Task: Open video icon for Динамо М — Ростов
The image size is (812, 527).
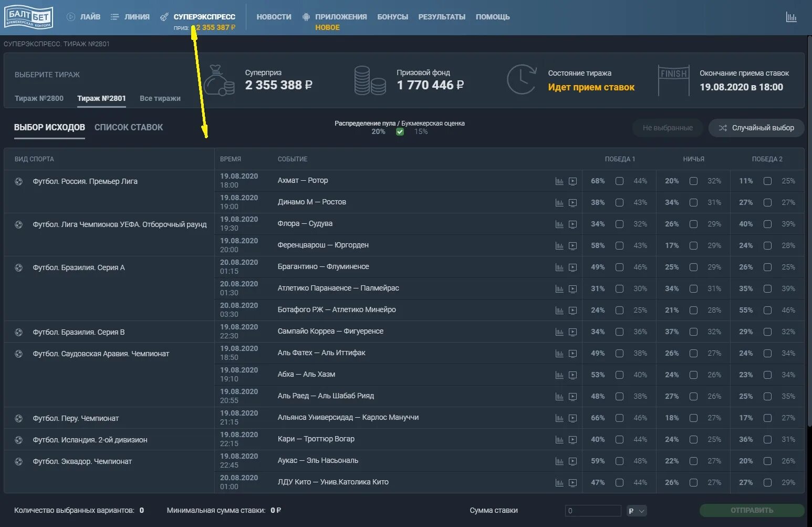Action: pos(572,203)
